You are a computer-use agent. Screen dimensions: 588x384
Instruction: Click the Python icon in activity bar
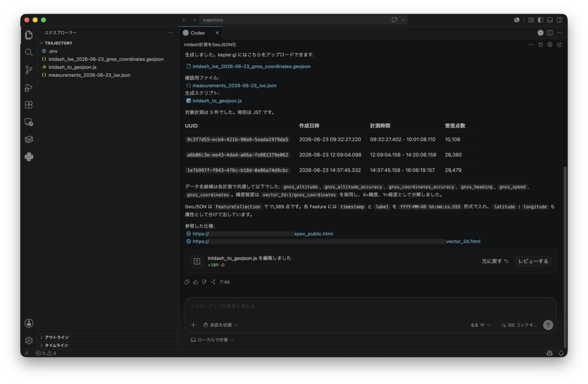[29, 157]
